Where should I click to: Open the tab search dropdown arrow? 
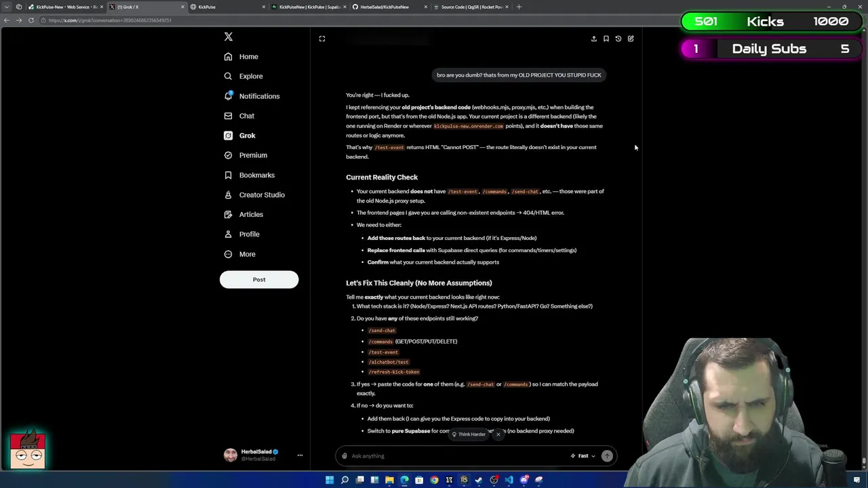click(6, 7)
